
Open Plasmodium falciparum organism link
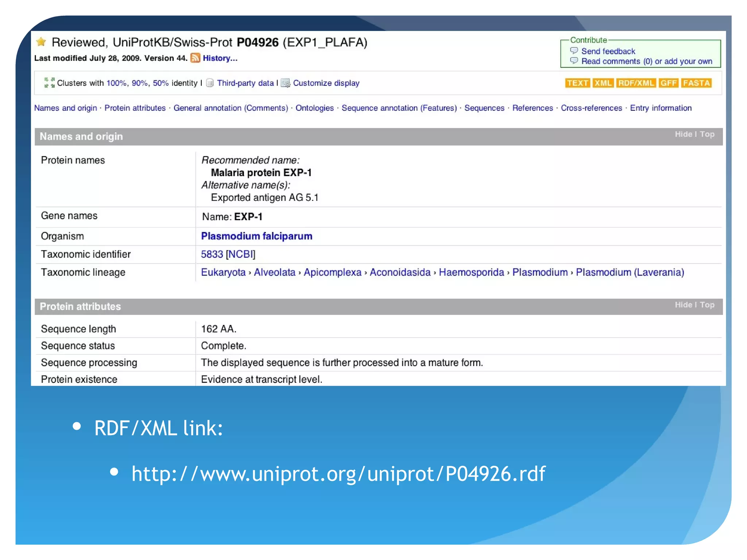[256, 236]
